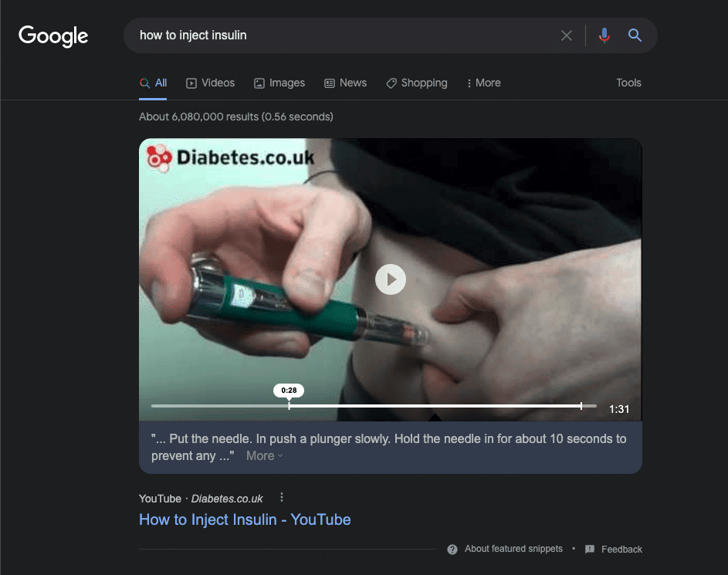The image size is (728, 575).
Task: Click the Google logo
Action: 53,36
